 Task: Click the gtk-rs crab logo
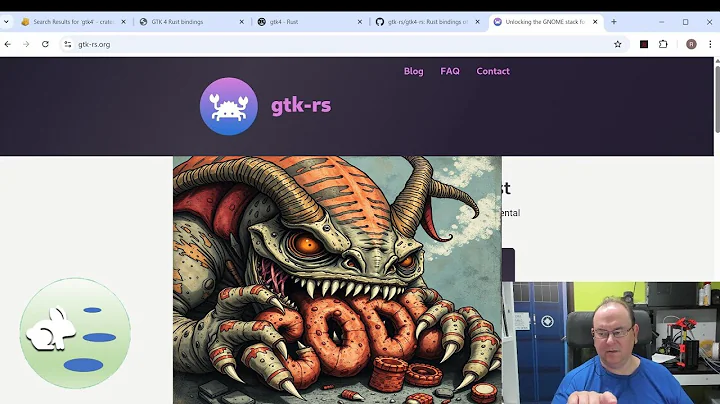[x=229, y=106]
